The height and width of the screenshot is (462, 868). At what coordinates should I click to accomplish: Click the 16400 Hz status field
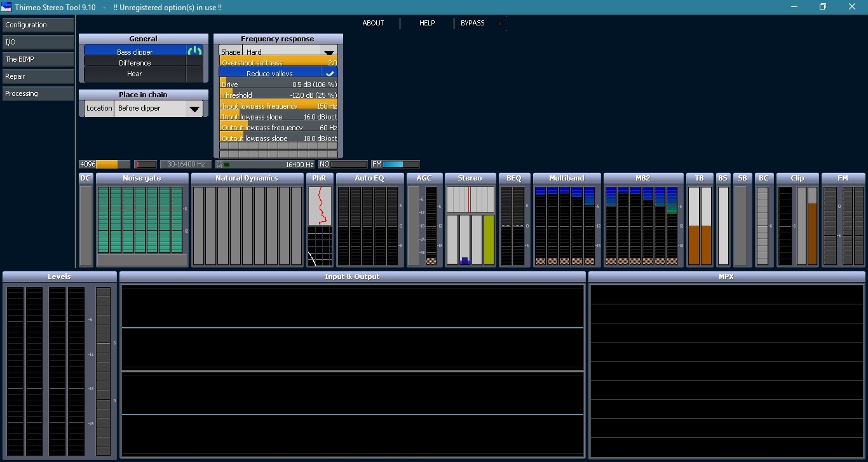pos(265,164)
